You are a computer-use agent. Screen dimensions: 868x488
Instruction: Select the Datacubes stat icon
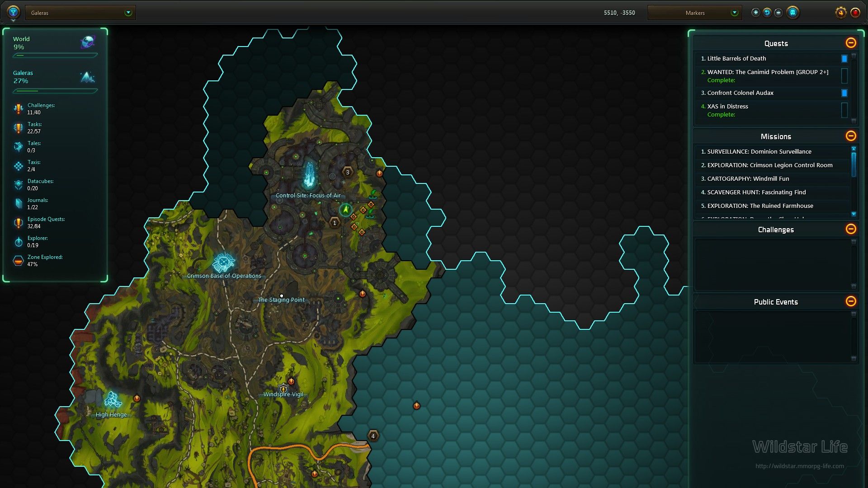coord(18,185)
